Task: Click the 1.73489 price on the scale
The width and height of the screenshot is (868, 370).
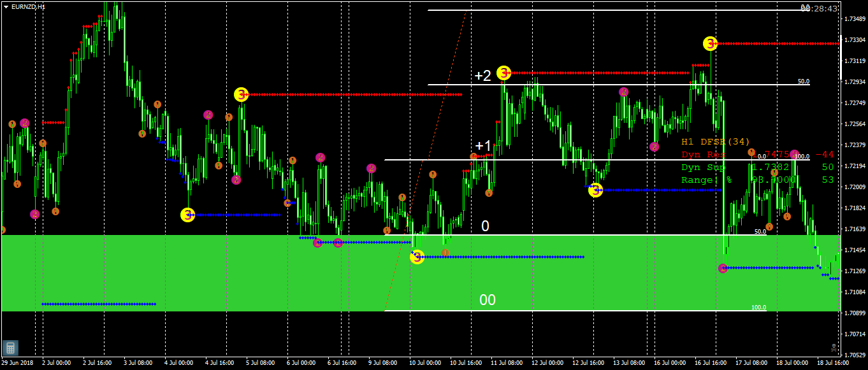Action: click(855, 19)
